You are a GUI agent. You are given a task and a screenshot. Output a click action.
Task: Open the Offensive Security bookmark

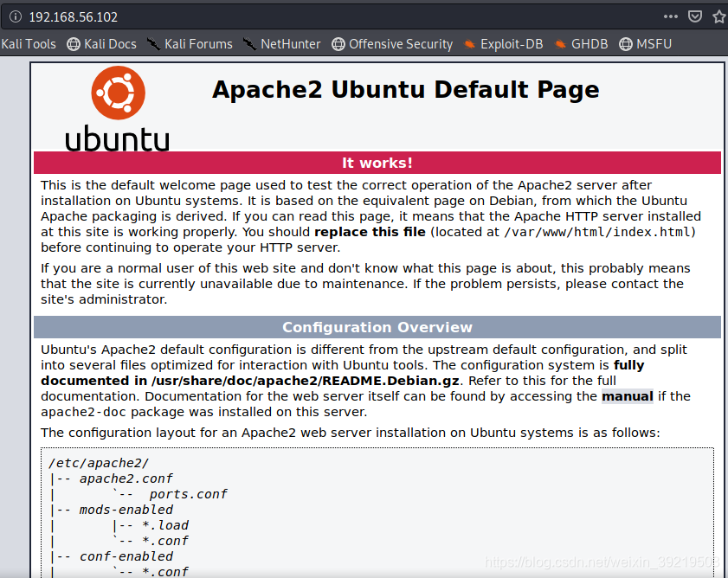392,44
